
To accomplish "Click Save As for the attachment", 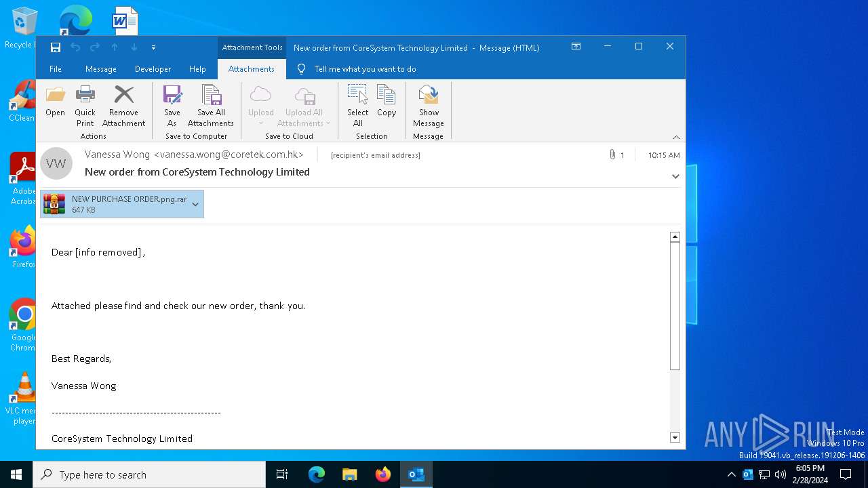I will pos(172,106).
